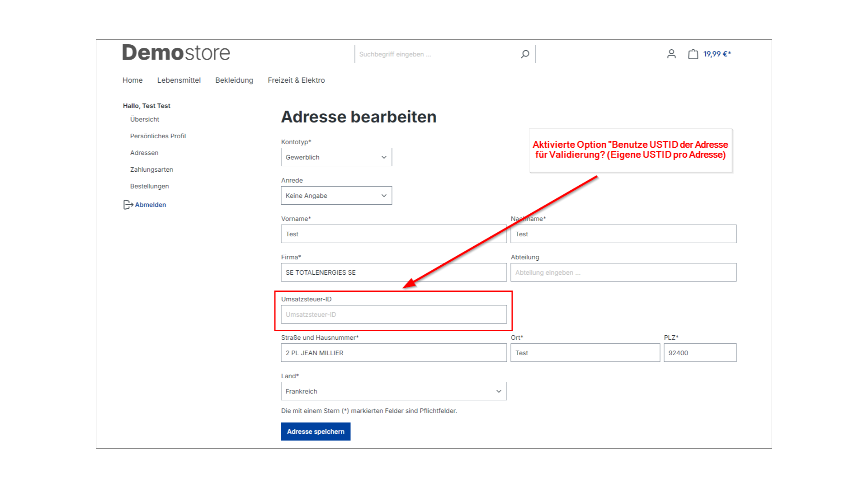The image size is (868, 488).
Task: Focus the Firma field with SE TOTALENERGIES SE
Action: click(x=394, y=272)
